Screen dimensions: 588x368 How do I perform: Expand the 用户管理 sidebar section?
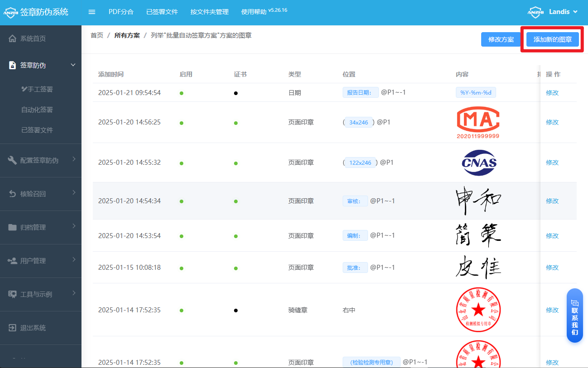pos(73,261)
